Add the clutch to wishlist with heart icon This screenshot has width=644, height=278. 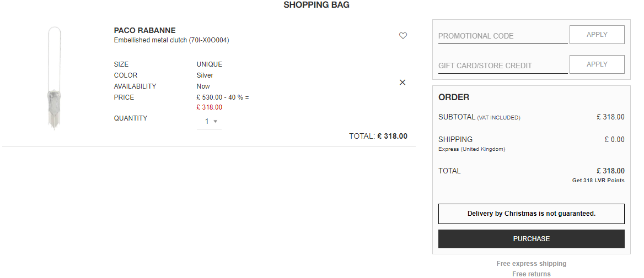point(403,36)
